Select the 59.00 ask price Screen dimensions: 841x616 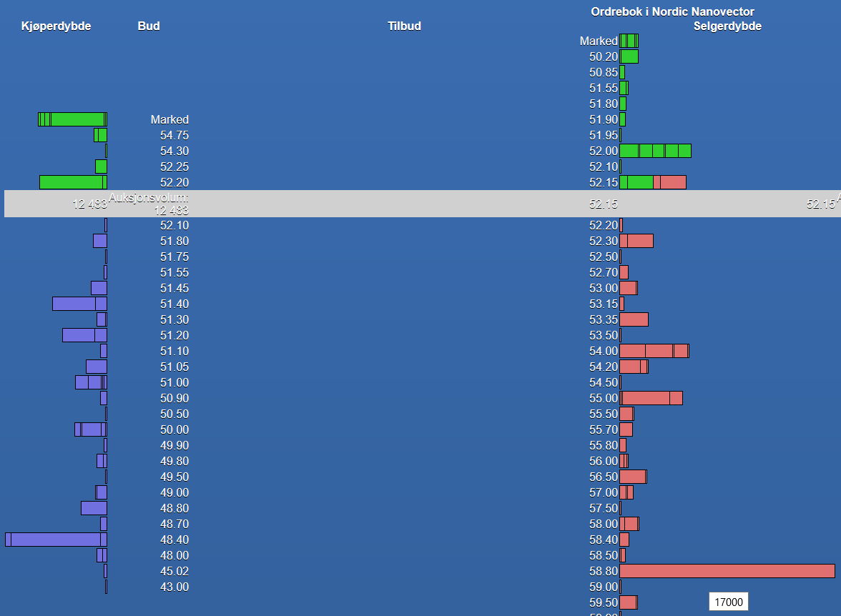(x=604, y=587)
